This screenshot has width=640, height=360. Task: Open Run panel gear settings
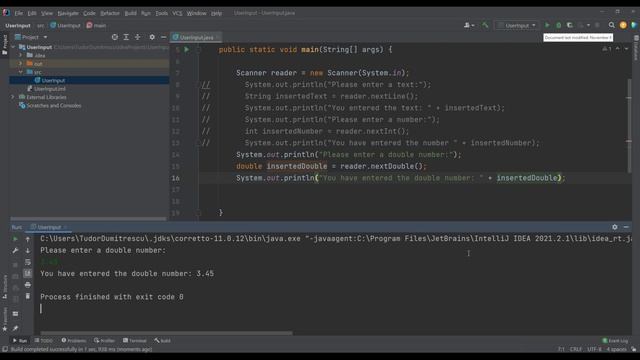[x=615, y=227]
